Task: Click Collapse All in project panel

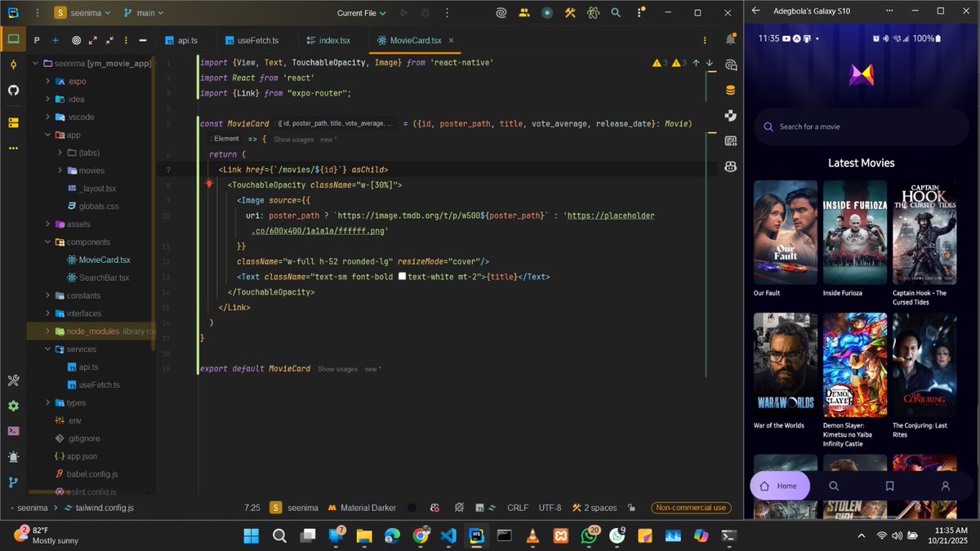Action: click(110, 40)
